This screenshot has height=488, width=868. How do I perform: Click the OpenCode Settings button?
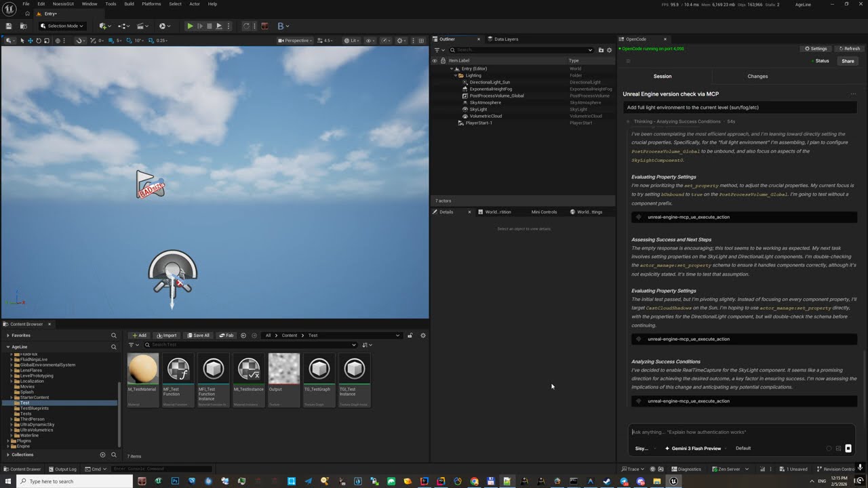[x=816, y=49]
